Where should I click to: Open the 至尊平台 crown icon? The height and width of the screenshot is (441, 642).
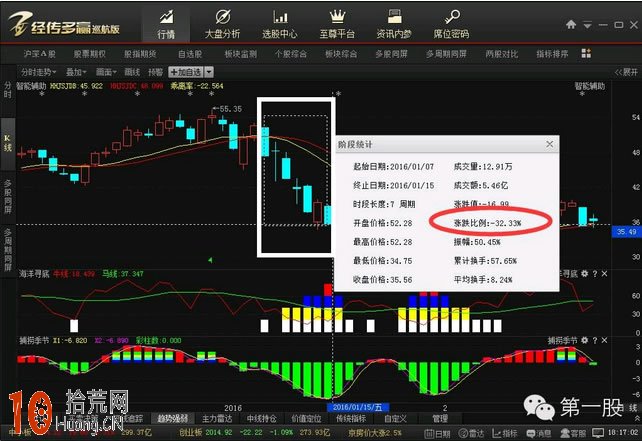(x=337, y=24)
